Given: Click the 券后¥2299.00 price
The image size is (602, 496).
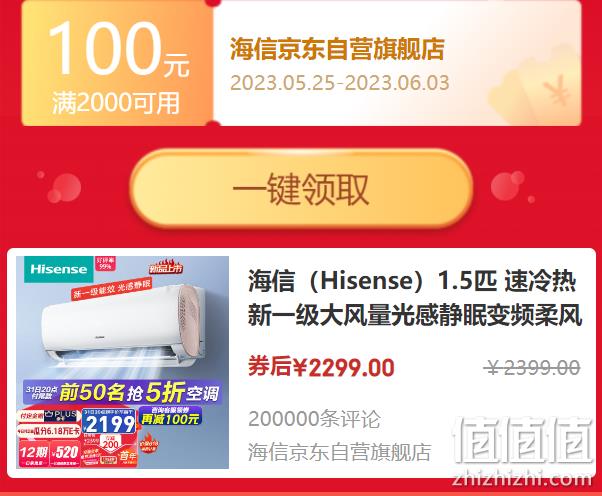Looking at the screenshot, I should [x=321, y=367].
